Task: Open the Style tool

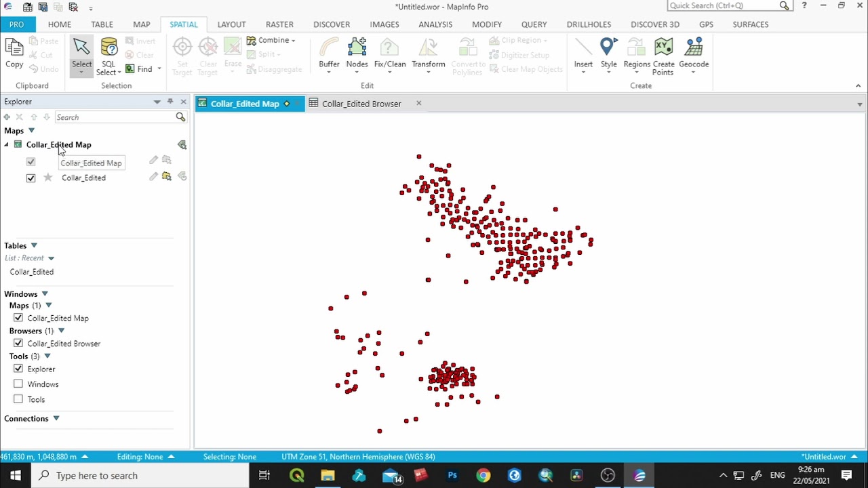Action: 608,56
